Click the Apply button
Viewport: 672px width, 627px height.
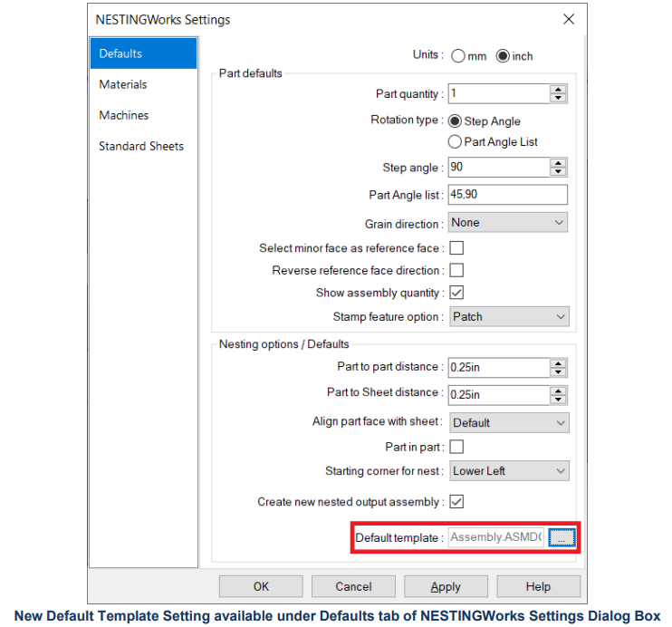tap(446, 587)
